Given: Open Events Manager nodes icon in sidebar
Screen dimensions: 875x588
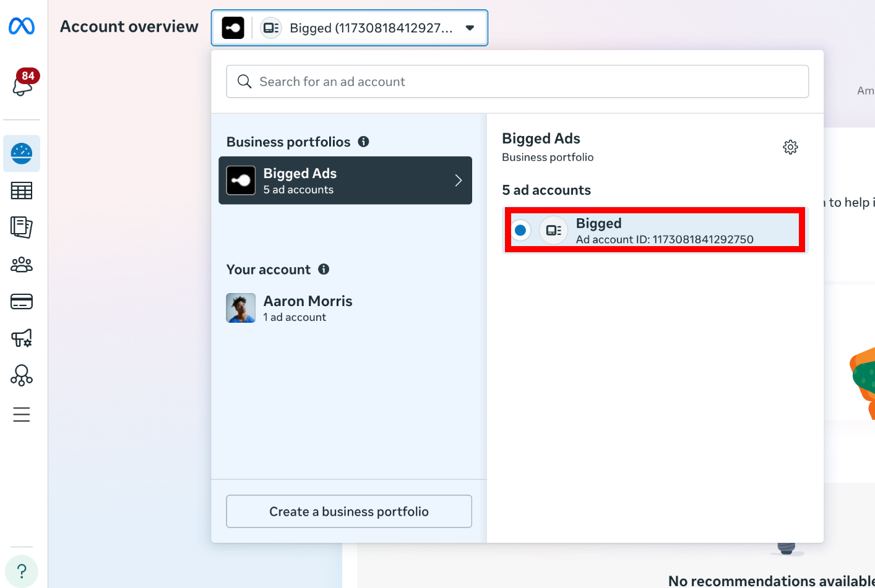Looking at the screenshot, I should 22,375.
